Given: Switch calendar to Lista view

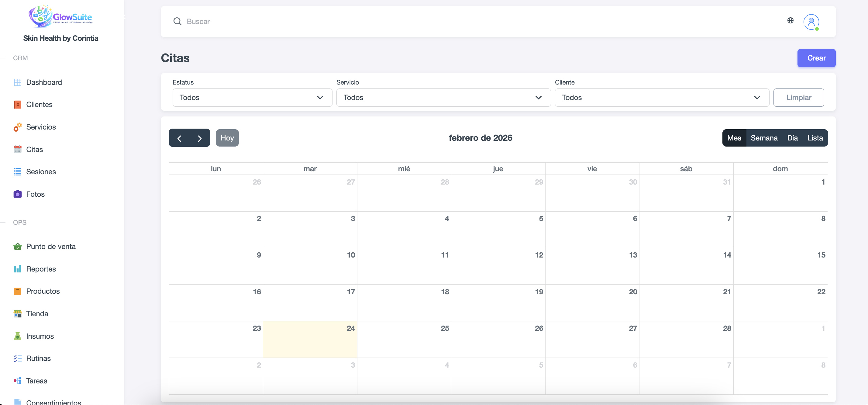Looking at the screenshot, I should [x=815, y=138].
